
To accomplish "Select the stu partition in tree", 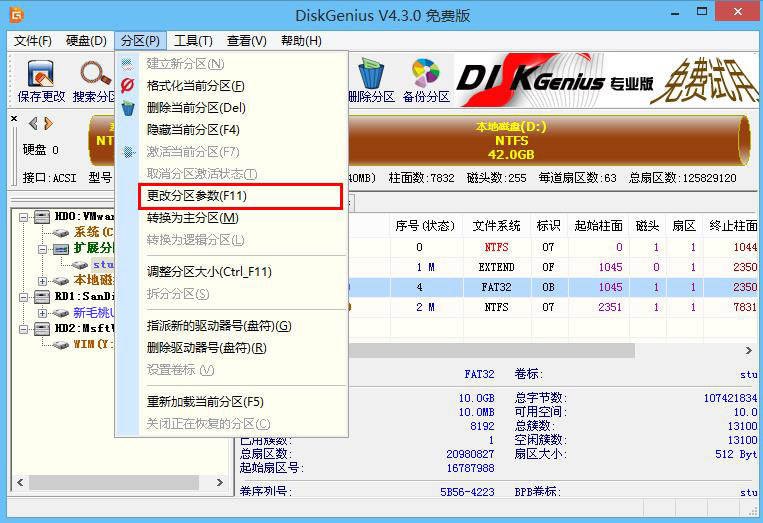I will click(x=104, y=264).
